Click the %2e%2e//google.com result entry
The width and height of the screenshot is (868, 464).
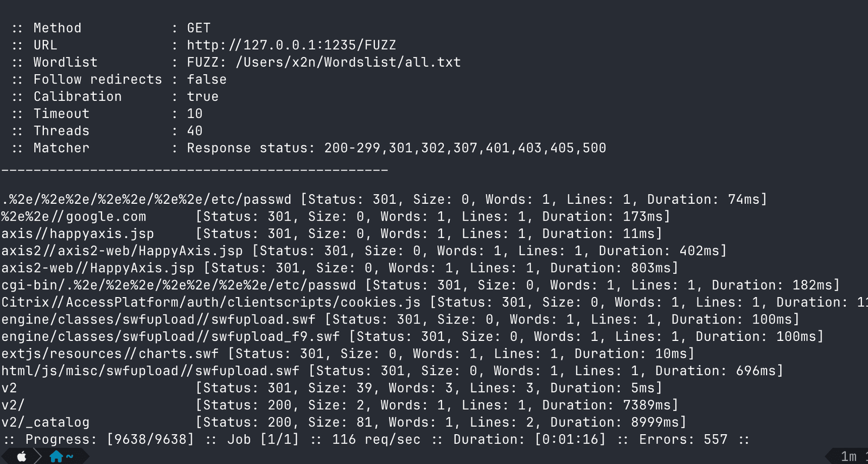click(x=336, y=217)
